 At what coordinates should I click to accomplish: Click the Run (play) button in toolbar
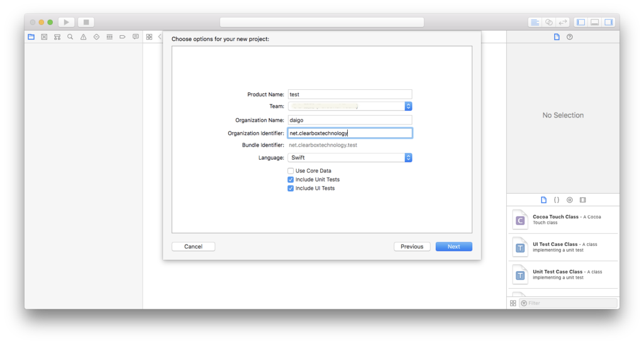tap(66, 22)
